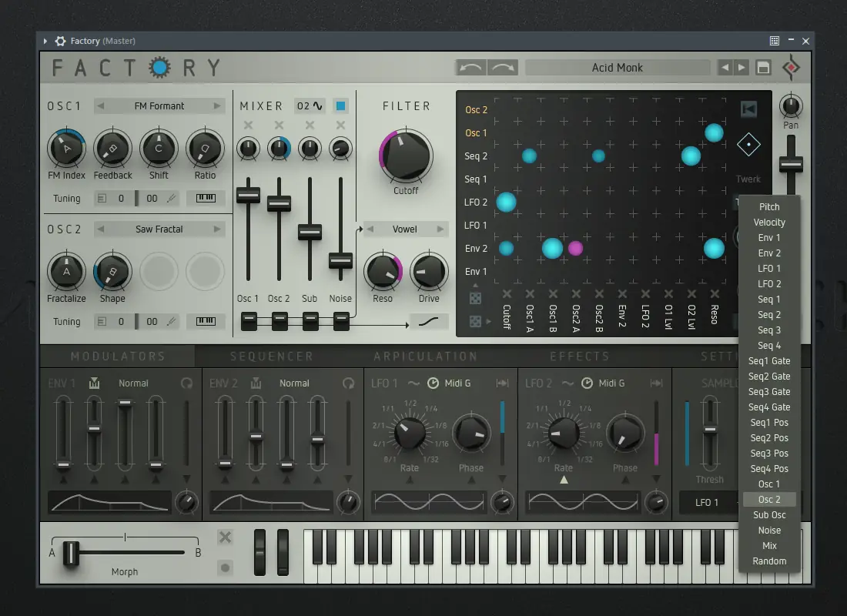
Task: Switch to the Arpiculation tab
Action: click(x=426, y=356)
